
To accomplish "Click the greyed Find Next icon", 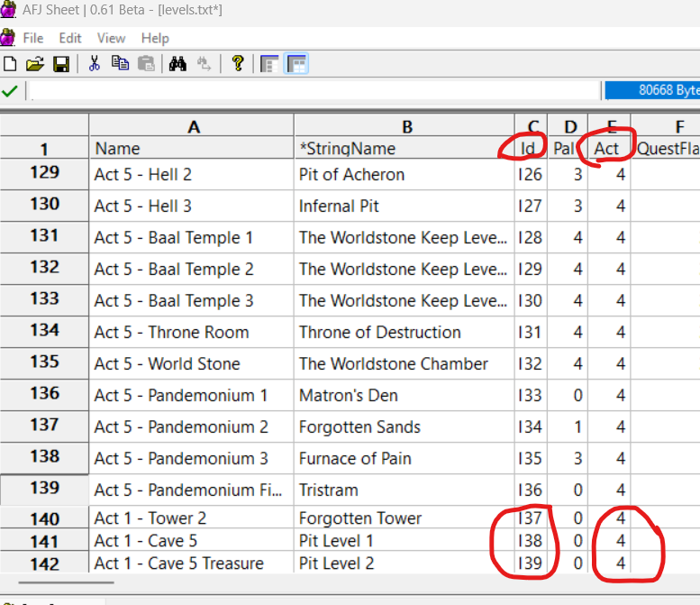I will click(x=204, y=64).
